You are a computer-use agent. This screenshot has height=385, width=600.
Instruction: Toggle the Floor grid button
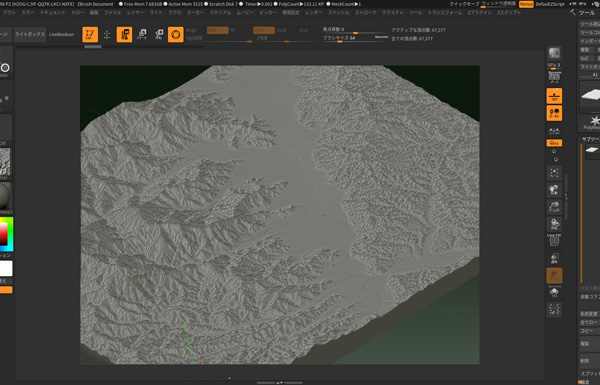click(x=554, y=96)
